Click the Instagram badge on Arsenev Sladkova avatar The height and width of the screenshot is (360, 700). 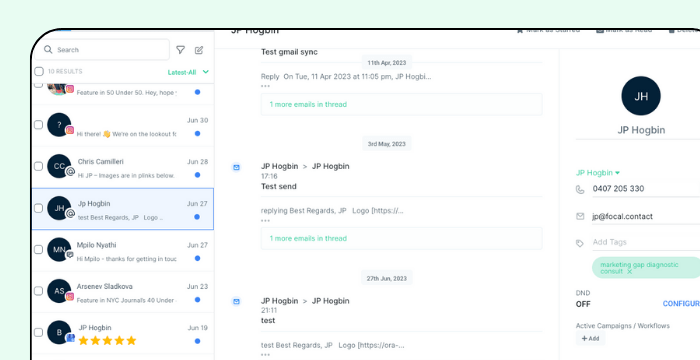[70, 297]
